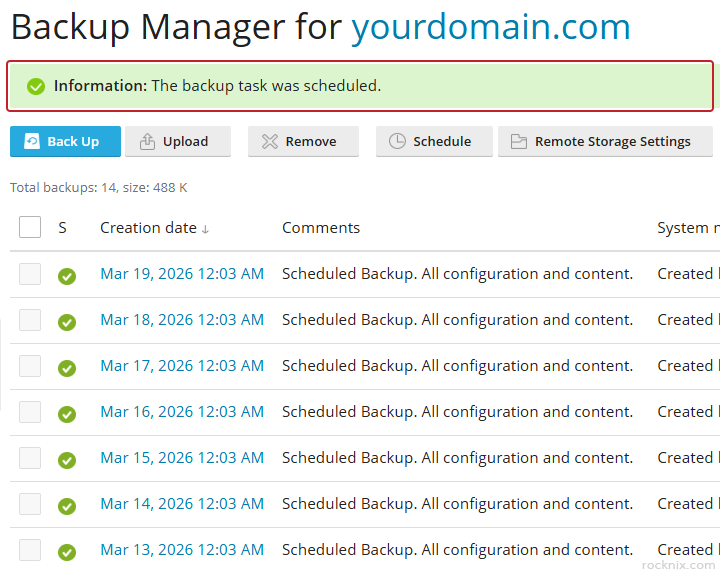The image size is (720, 573).
Task: Click the Comments column header
Action: click(320, 228)
